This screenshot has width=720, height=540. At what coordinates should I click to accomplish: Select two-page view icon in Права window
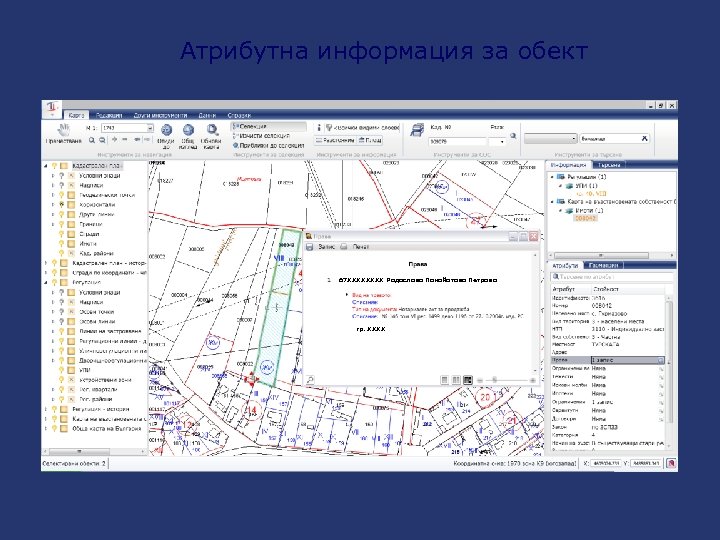coord(456,380)
